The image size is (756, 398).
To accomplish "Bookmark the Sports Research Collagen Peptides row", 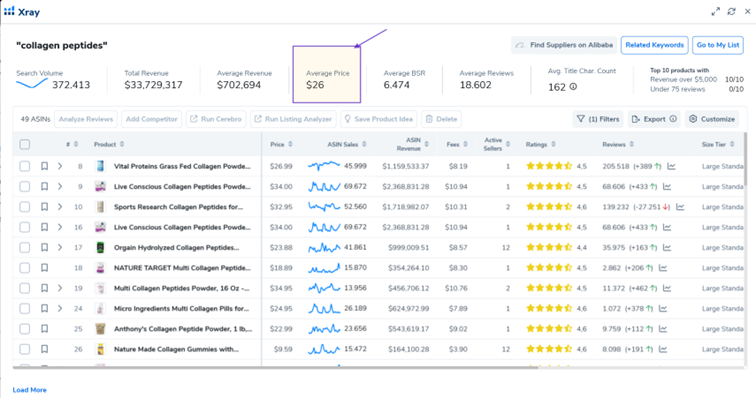I will point(44,207).
